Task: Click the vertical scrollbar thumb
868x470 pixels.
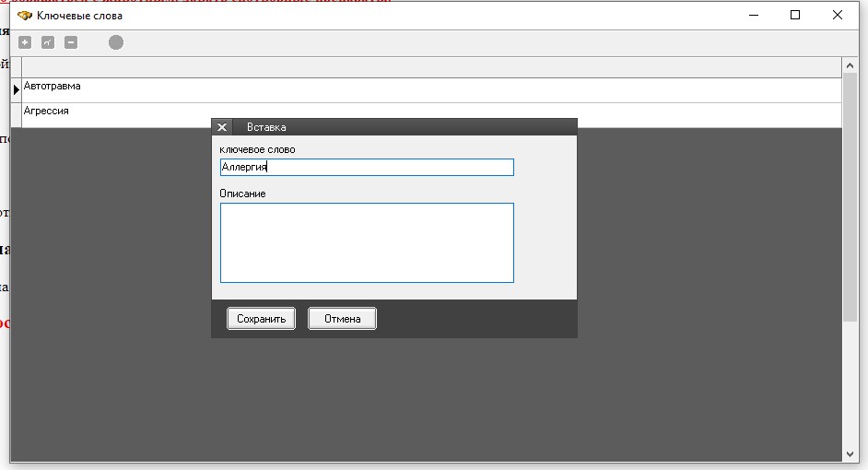Action: click(x=850, y=194)
